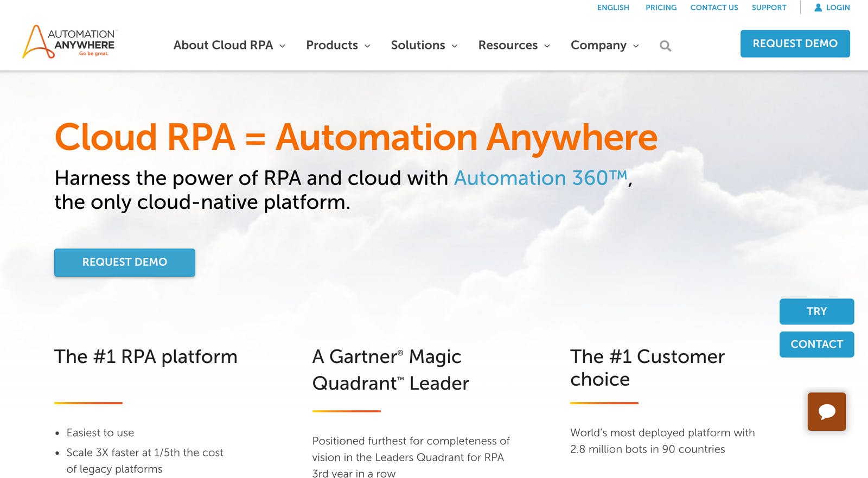Click the header REQUEST DEMO button
The width and height of the screenshot is (868, 478).
(x=795, y=43)
